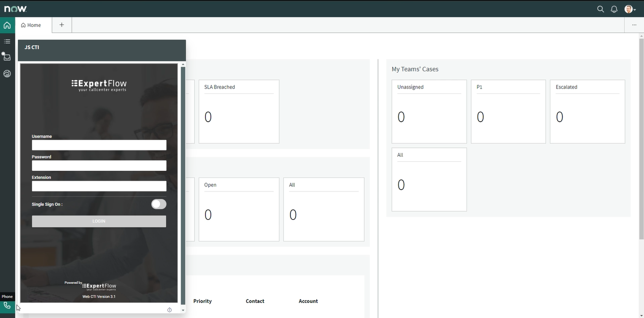
Task: Open global search magnifier icon
Action: point(600,9)
